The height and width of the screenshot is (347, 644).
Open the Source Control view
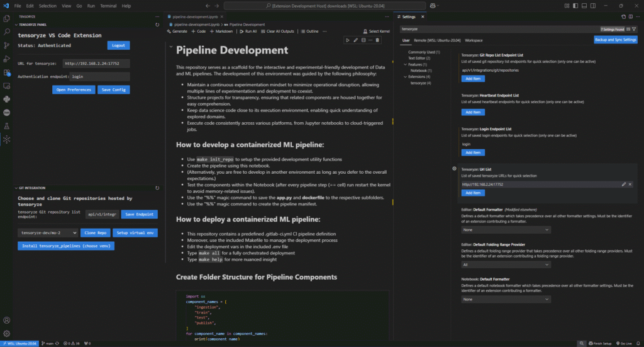click(6, 45)
